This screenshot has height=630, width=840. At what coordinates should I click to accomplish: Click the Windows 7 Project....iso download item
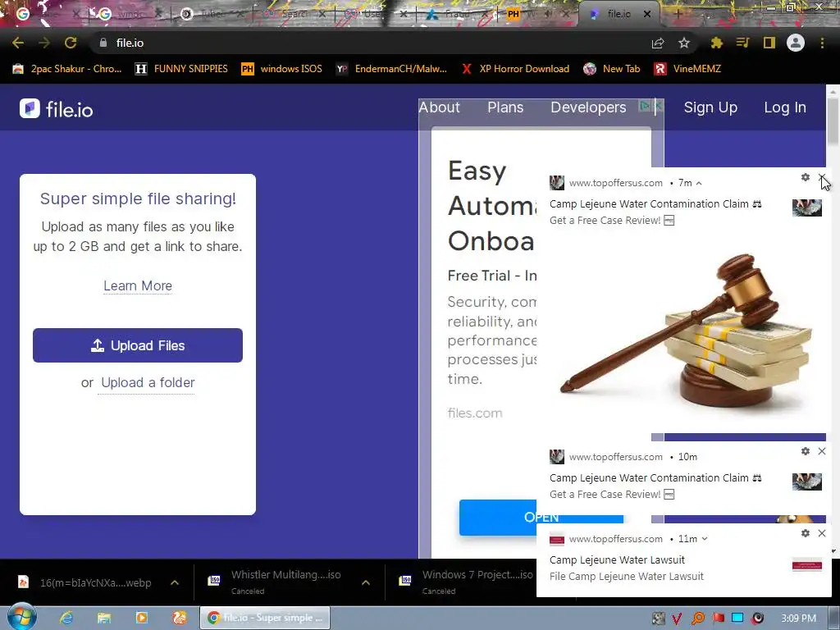point(466,582)
